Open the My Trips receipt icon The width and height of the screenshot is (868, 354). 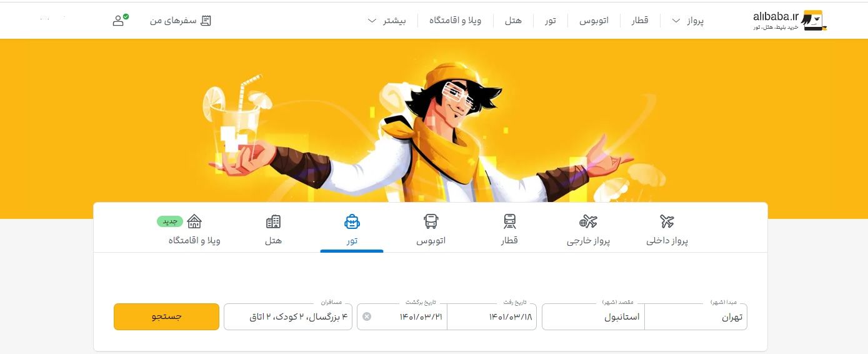tap(206, 21)
